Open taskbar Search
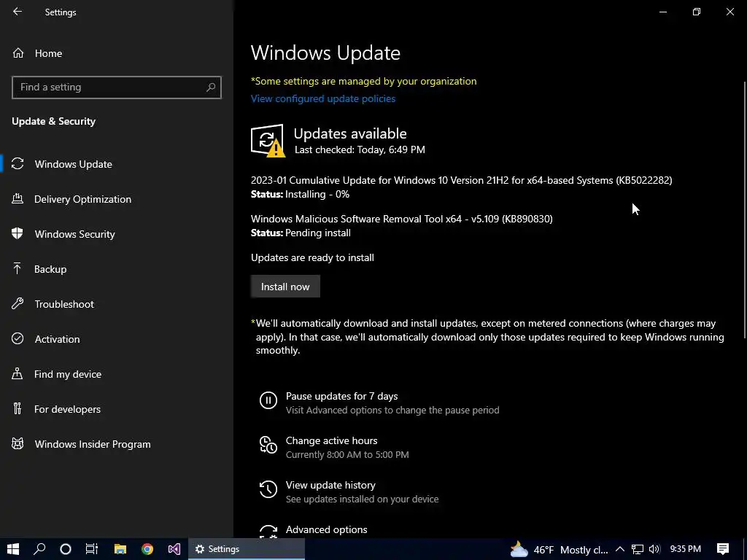The image size is (747, 560). coord(39,549)
